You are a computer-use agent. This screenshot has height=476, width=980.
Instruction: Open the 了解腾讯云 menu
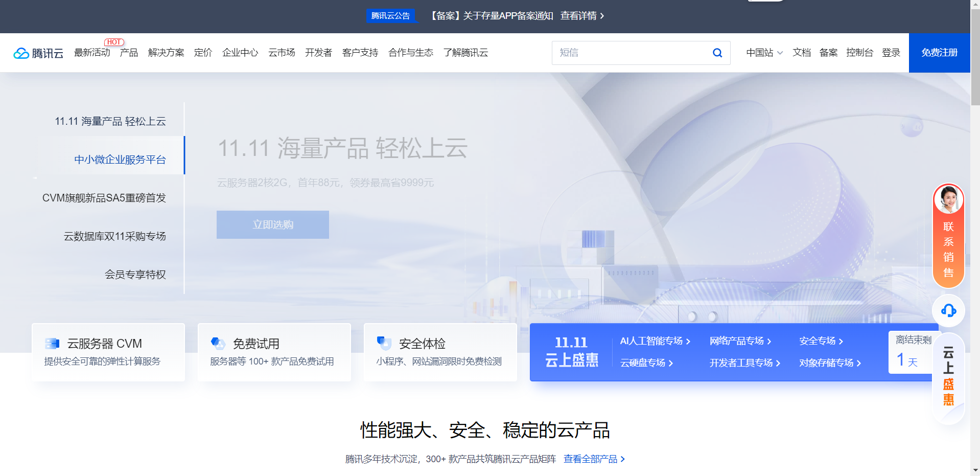tap(465, 53)
